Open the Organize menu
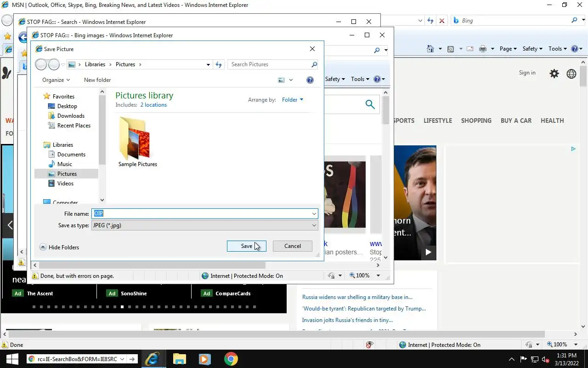588x368 pixels. 56,80
